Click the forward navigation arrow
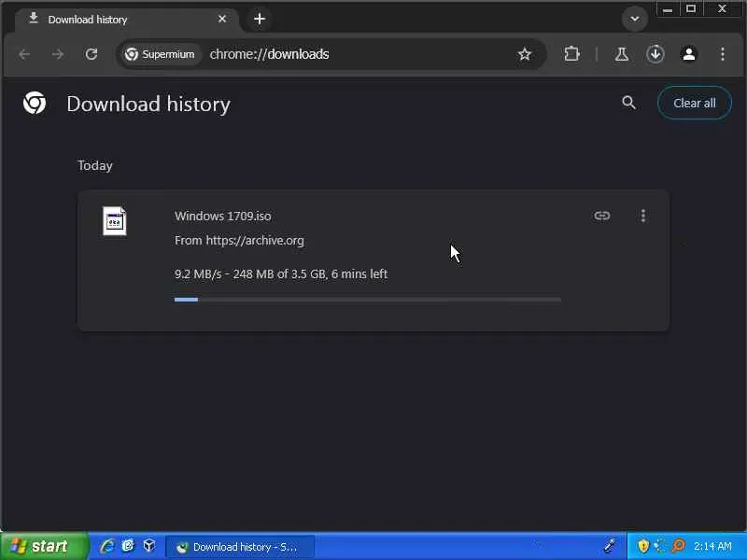 point(58,54)
